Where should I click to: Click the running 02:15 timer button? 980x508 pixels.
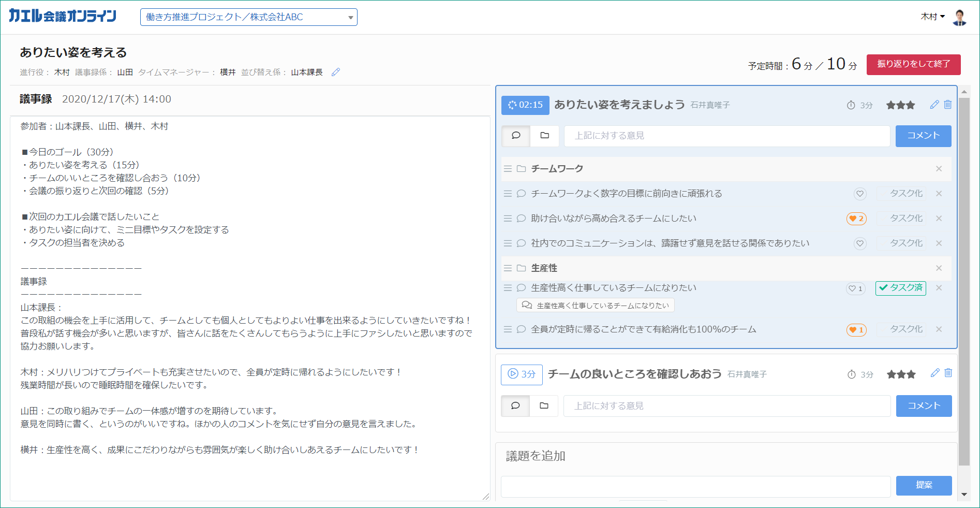coord(525,105)
